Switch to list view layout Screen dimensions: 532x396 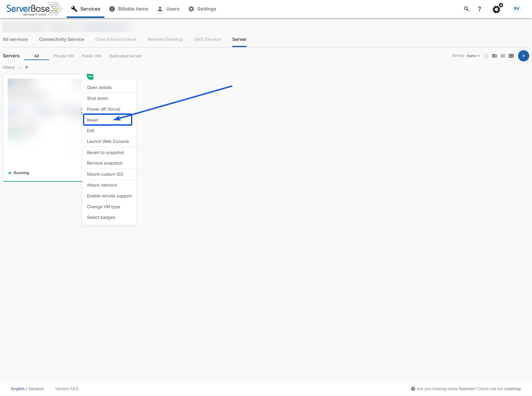tap(503, 56)
